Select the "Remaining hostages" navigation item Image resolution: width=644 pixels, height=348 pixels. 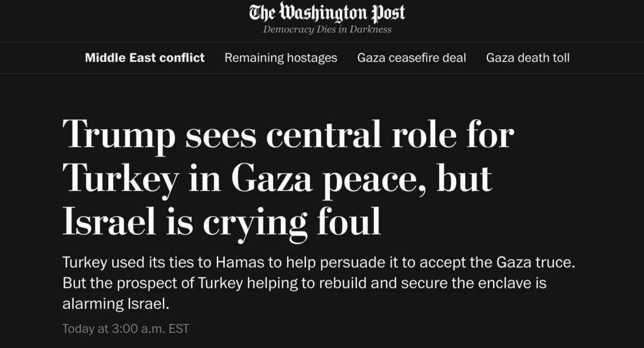(x=281, y=58)
